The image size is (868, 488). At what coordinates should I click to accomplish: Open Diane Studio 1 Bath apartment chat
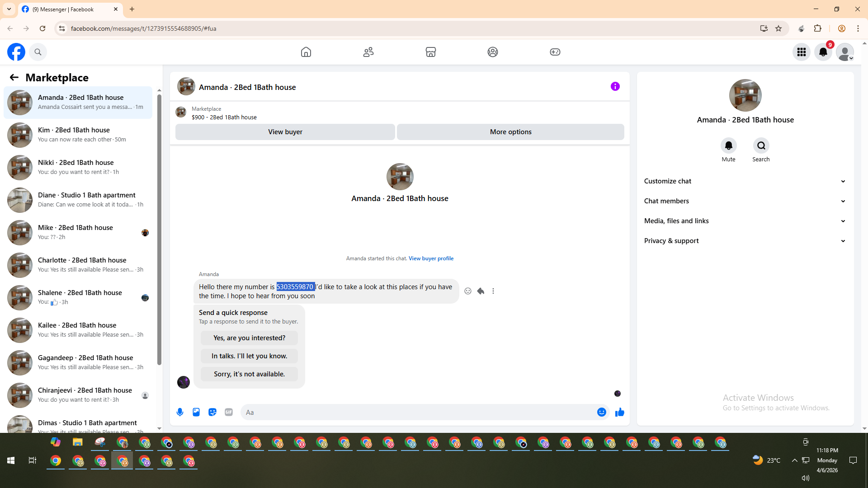pyautogui.click(x=78, y=200)
